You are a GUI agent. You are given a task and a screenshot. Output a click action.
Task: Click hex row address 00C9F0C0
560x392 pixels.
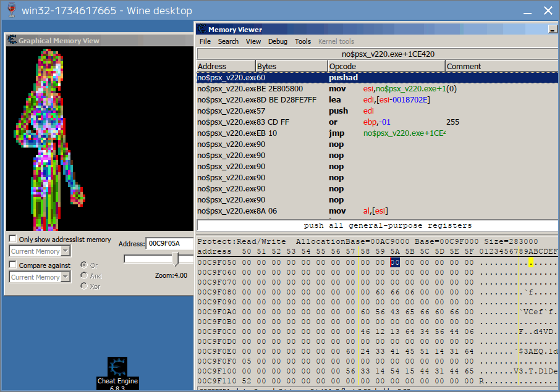click(217, 332)
